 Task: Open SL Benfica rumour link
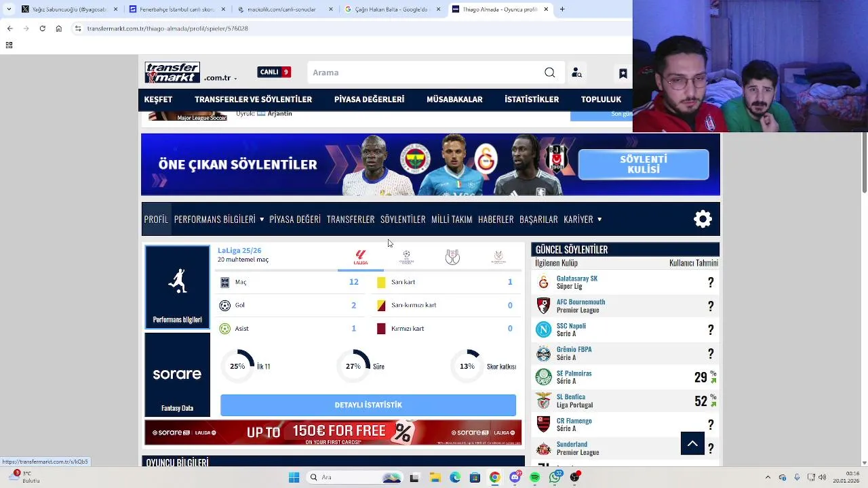click(570, 396)
